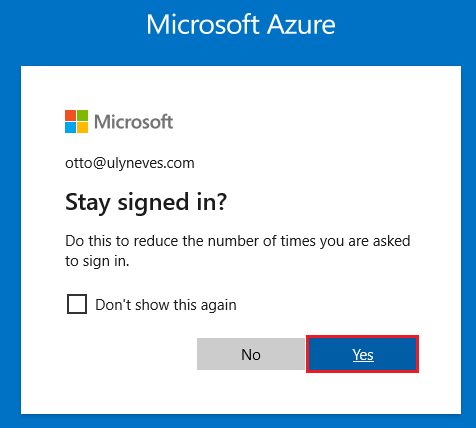
Task: Click the gray Microsoft wordmark text
Action: 134,122
